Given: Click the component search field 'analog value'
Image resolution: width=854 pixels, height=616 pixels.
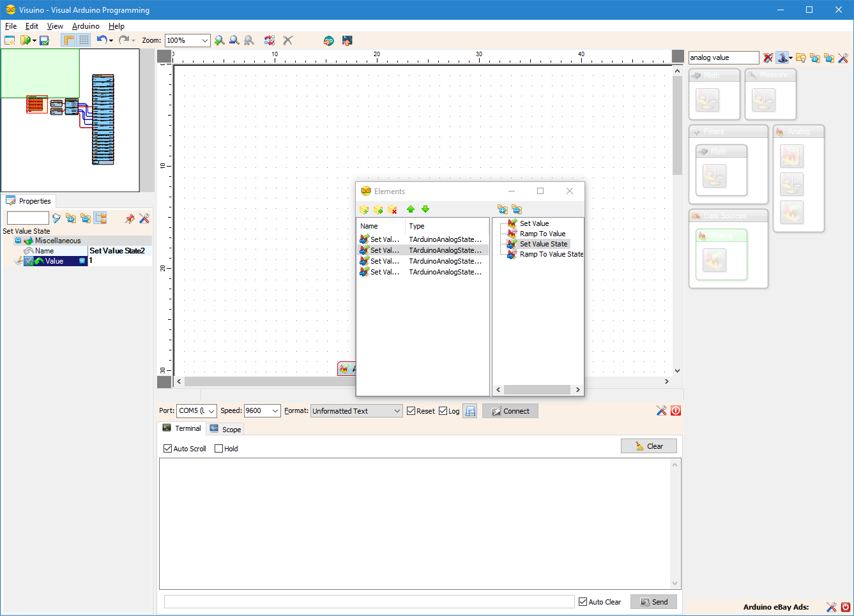Looking at the screenshot, I should point(724,57).
